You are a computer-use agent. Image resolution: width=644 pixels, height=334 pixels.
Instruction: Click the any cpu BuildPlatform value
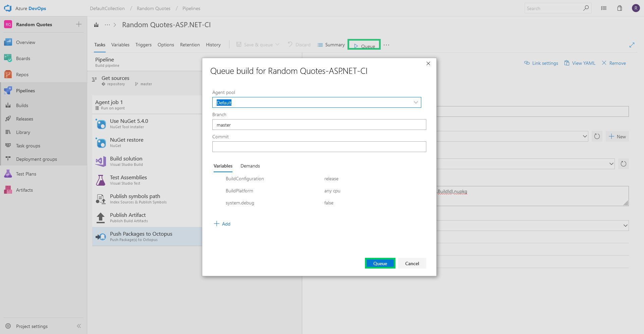[x=332, y=191]
